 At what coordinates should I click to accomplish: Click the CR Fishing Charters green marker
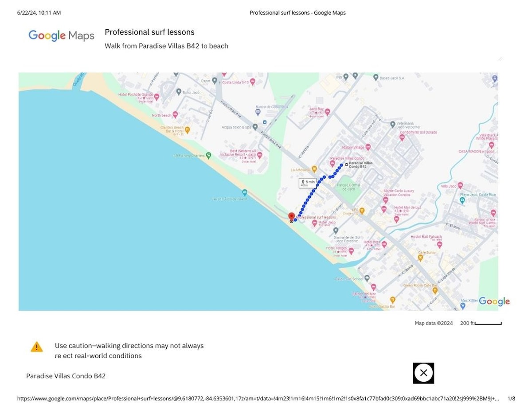[x=208, y=156]
